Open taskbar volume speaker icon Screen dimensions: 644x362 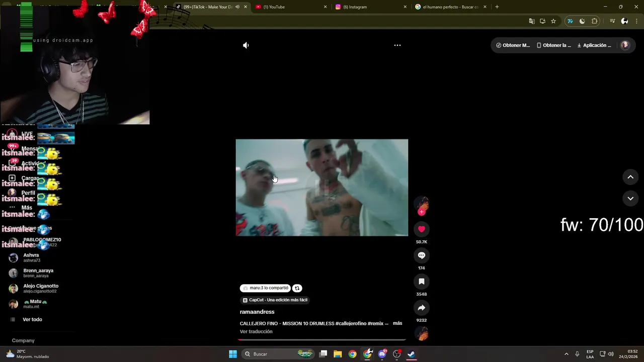click(611, 354)
